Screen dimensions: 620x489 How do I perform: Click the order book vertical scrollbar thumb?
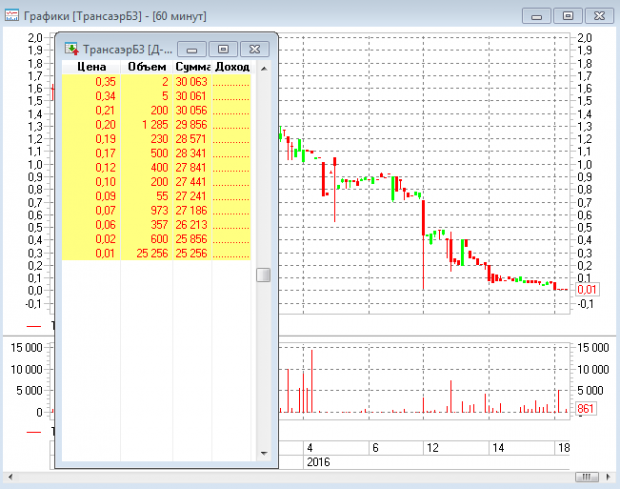tap(263, 275)
